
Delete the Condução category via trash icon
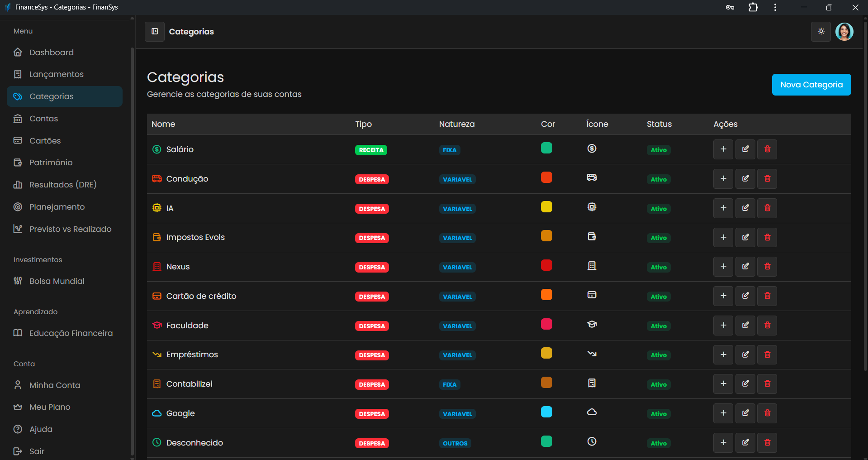click(x=767, y=179)
